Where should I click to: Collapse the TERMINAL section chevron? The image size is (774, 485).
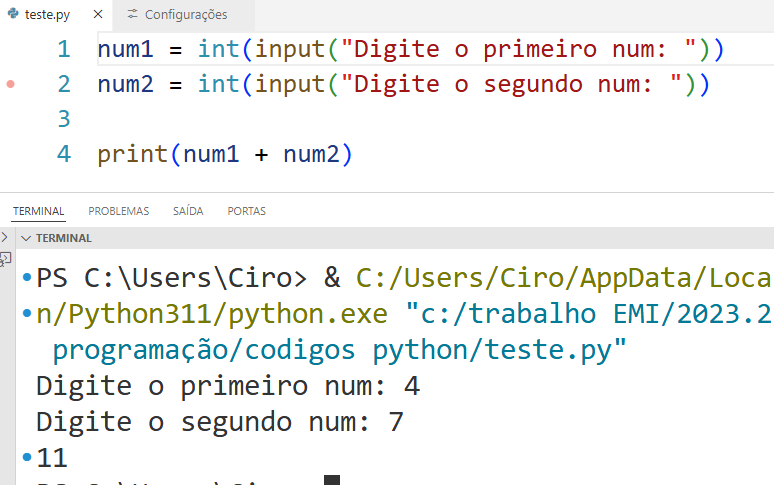coord(27,239)
